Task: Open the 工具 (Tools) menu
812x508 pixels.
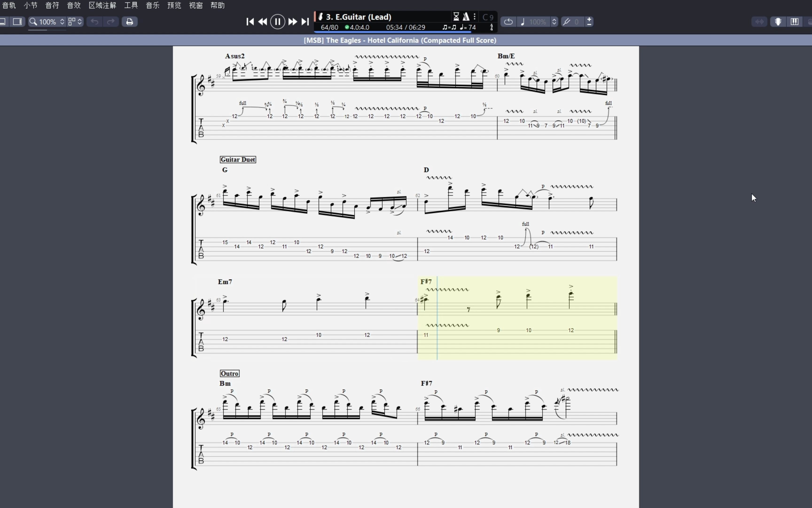Action: [x=131, y=5]
